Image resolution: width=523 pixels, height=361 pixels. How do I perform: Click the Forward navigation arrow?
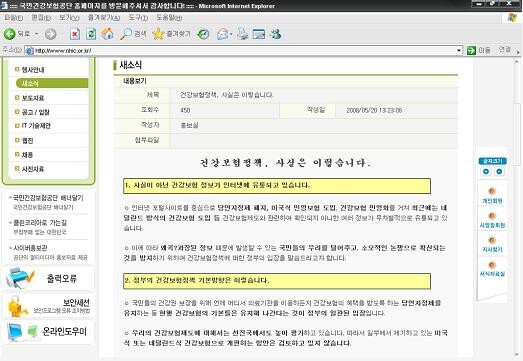[x=50, y=34]
